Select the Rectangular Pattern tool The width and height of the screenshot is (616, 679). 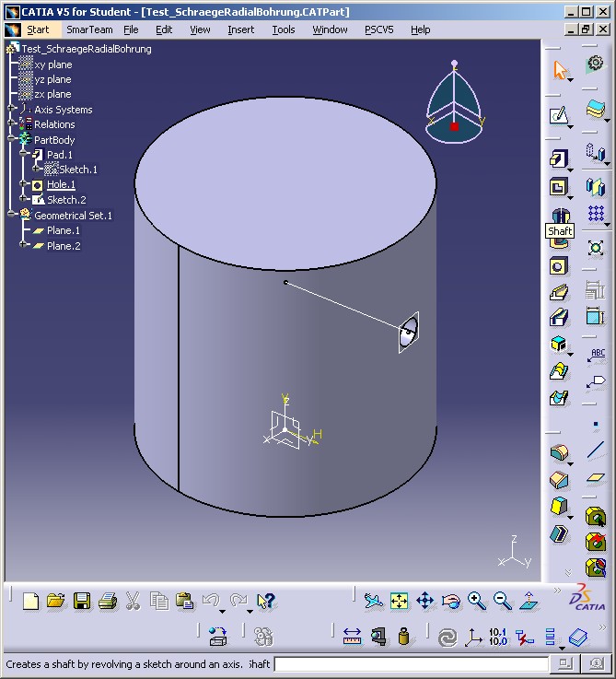click(x=596, y=214)
